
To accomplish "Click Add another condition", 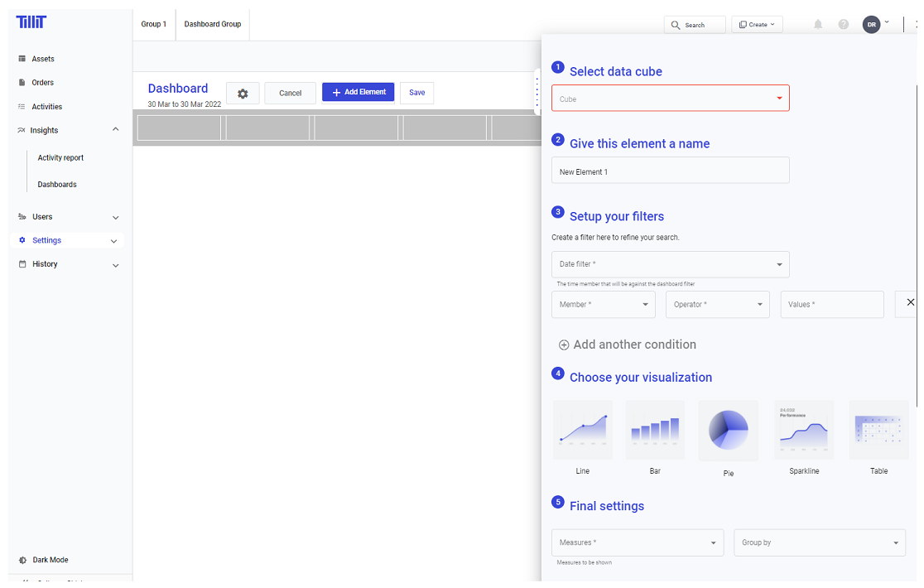I will click(625, 345).
